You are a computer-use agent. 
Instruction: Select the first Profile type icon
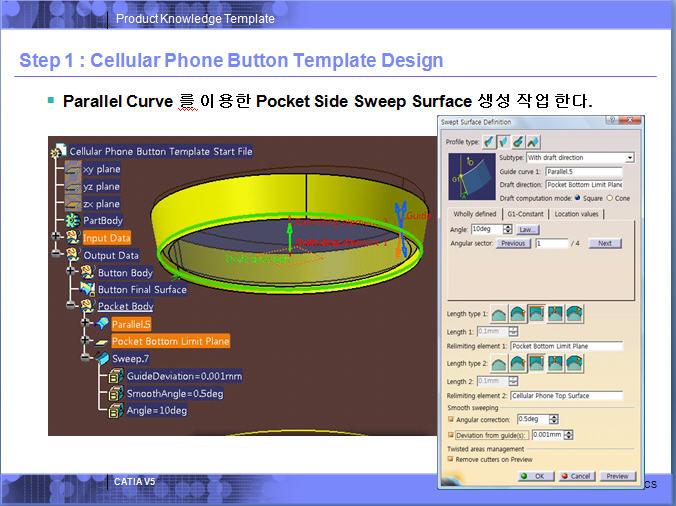[x=489, y=142]
